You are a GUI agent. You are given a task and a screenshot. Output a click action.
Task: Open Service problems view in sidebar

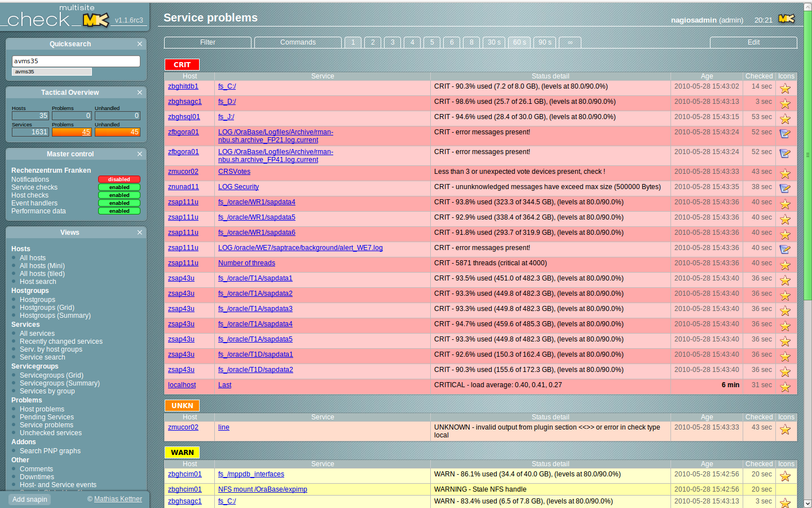46,425
